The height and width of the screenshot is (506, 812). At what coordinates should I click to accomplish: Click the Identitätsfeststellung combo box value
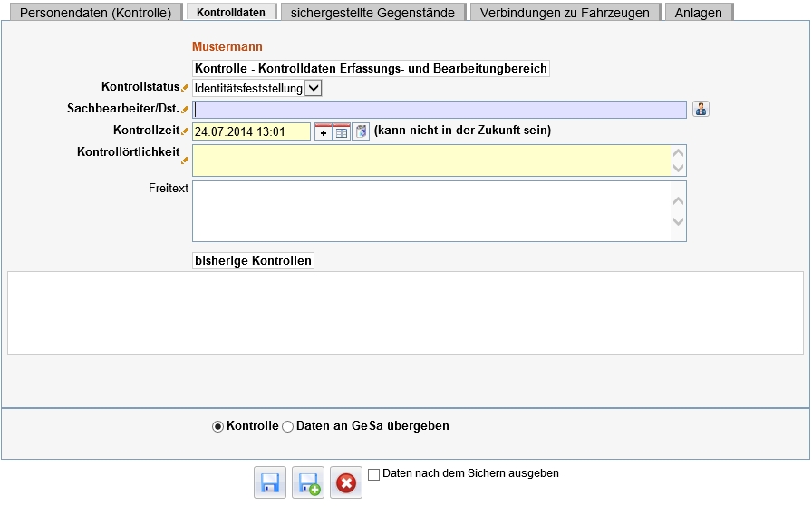coord(248,88)
